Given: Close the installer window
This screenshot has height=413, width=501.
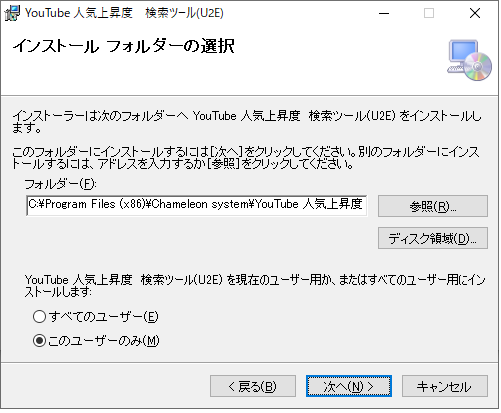Looking at the screenshot, I should click(x=475, y=13).
